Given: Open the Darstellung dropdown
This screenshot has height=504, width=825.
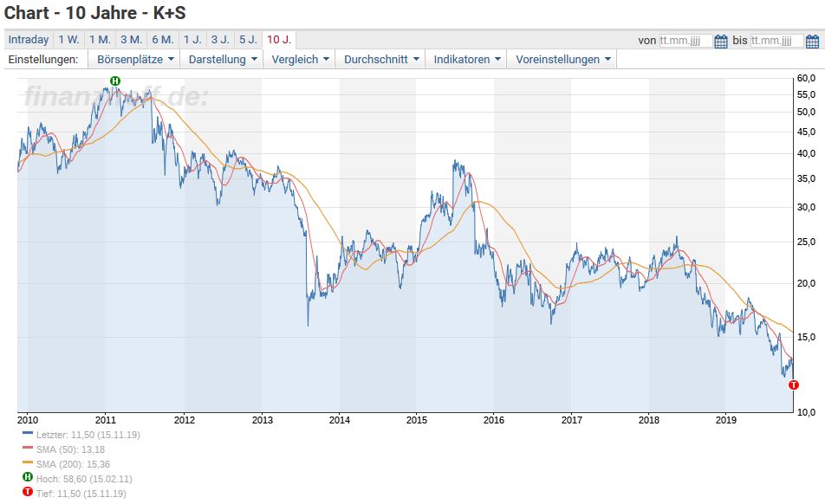Looking at the screenshot, I should point(223,60).
